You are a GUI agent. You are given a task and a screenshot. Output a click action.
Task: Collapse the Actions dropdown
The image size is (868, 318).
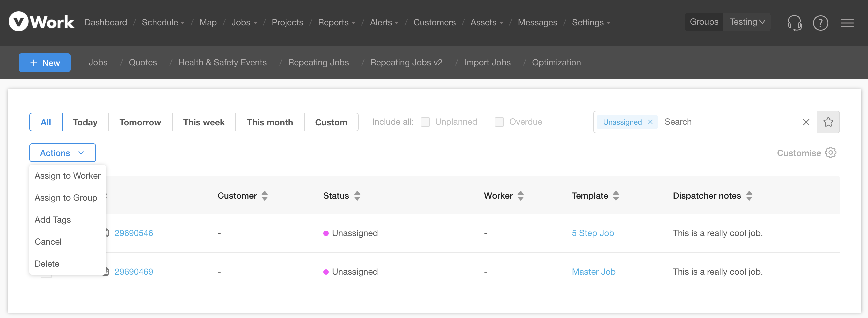click(62, 153)
